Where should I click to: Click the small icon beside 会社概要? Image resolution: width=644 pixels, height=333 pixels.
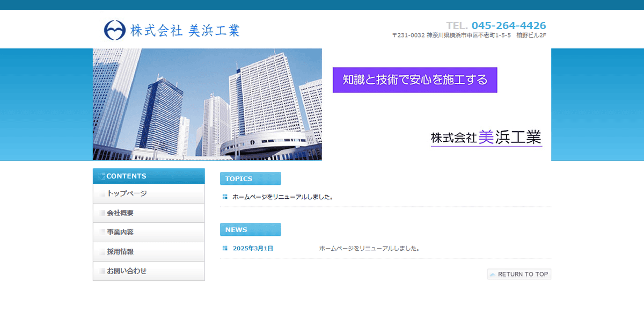pos(101,213)
